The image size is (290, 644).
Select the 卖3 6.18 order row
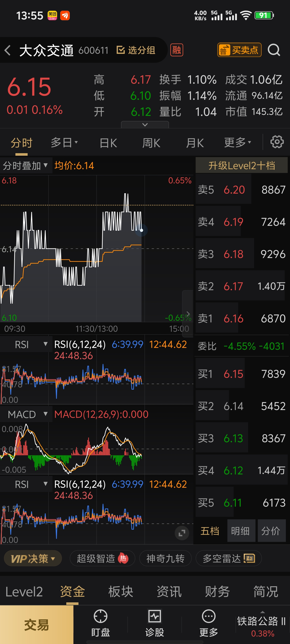[242, 254]
